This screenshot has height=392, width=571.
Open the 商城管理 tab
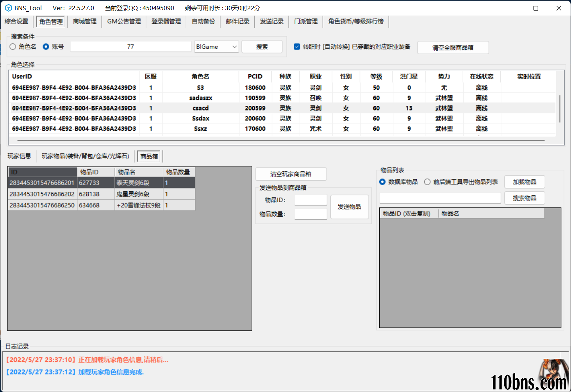(x=85, y=21)
